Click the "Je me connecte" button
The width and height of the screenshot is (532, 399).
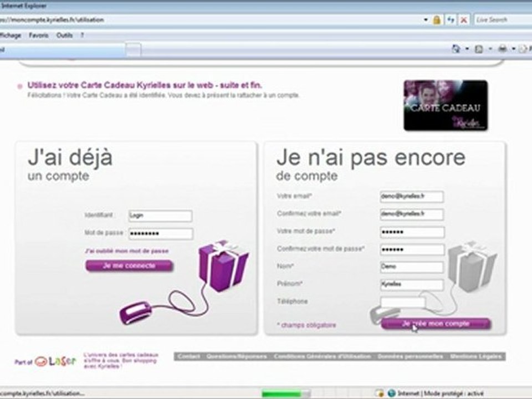[x=129, y=265]
